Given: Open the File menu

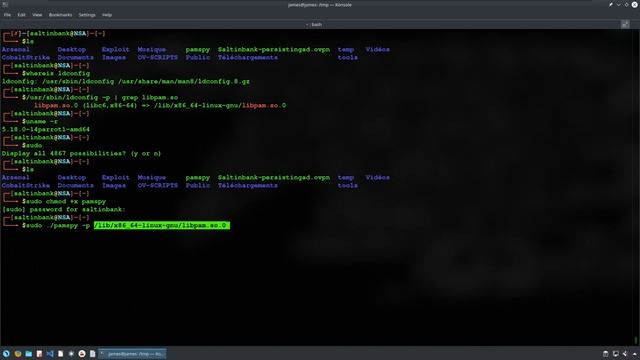Looking at the screenshot, I should (x=7, y=15).
